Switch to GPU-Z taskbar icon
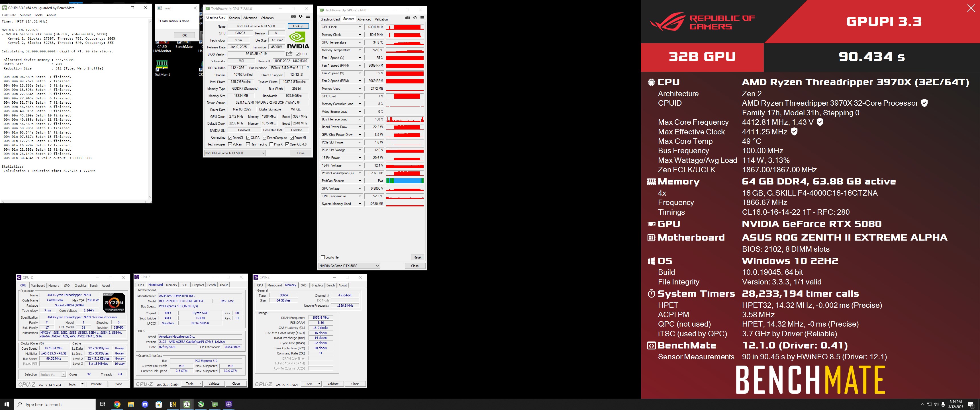Screen dimensions: 980x410 pyautogui.click(x=215, y=404)
